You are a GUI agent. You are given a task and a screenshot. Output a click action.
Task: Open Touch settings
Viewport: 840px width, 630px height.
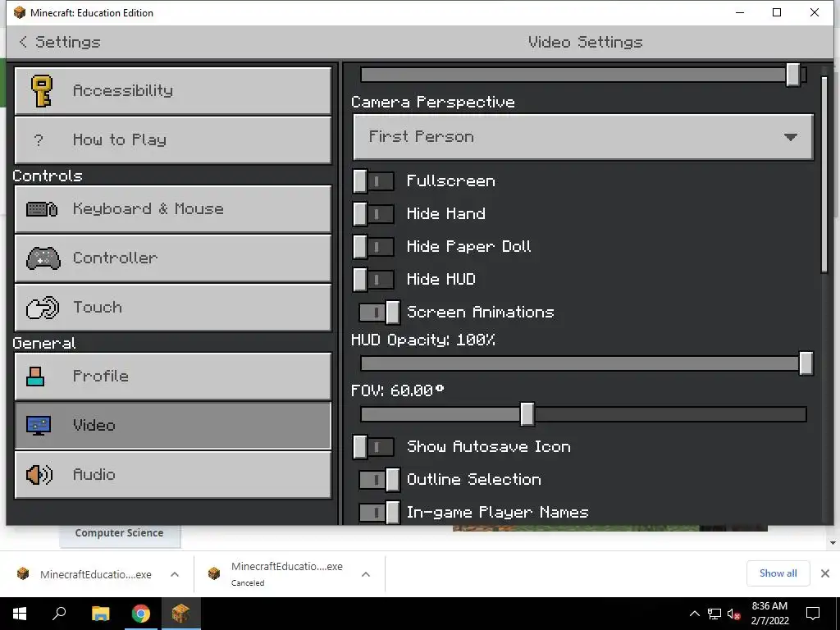[x=173, y=308]
